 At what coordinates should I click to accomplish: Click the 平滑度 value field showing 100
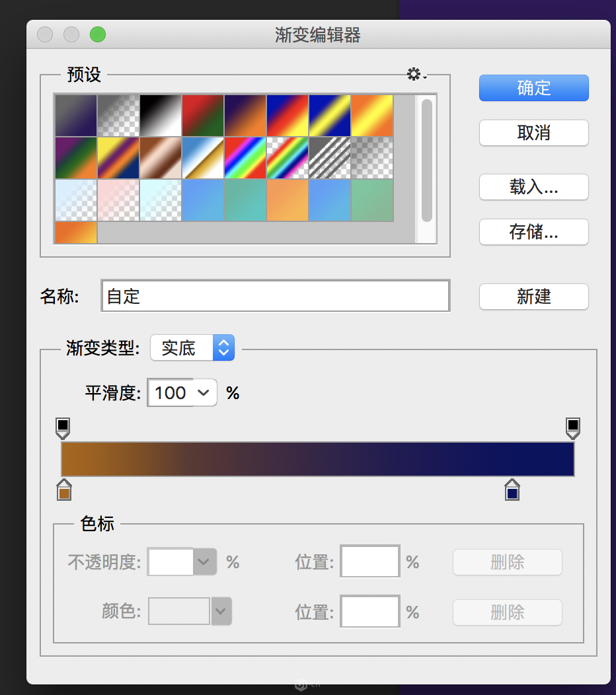coord(171,392)
